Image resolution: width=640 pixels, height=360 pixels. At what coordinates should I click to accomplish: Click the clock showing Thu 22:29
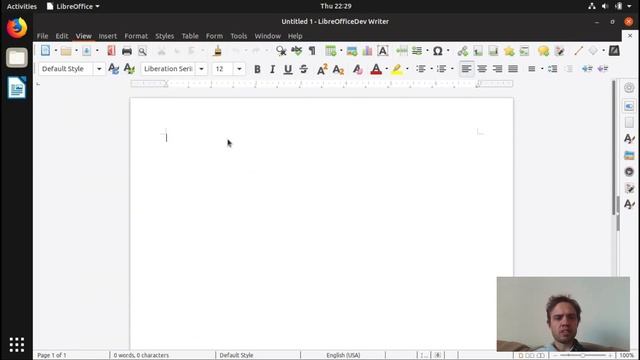pyautogui.click(x=336, y=6)
